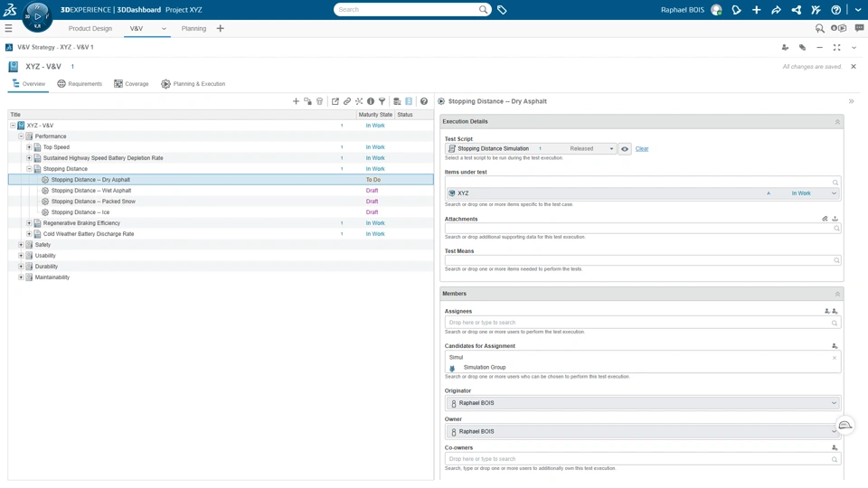
Task: Expand the Durability tree node
Action: [x=21, y=266]
